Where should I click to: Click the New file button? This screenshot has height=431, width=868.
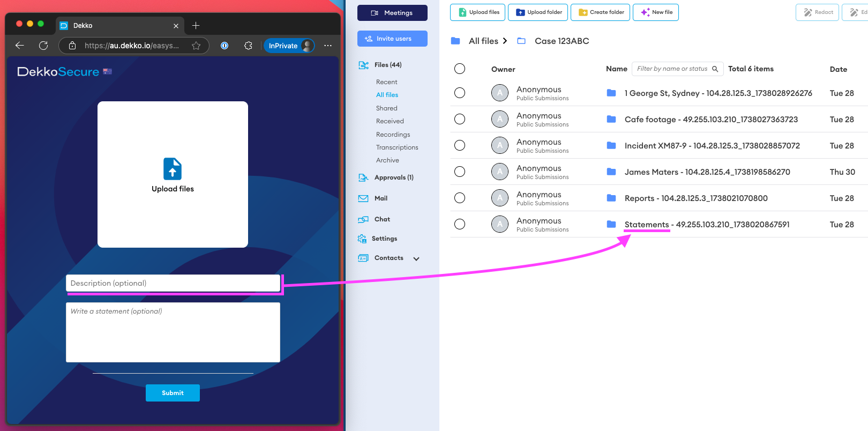pos(656,12)
